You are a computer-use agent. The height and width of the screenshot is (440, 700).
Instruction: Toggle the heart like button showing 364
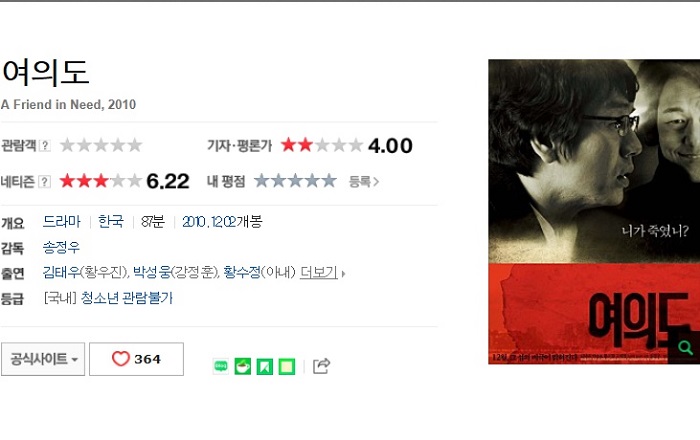(136, 359)
